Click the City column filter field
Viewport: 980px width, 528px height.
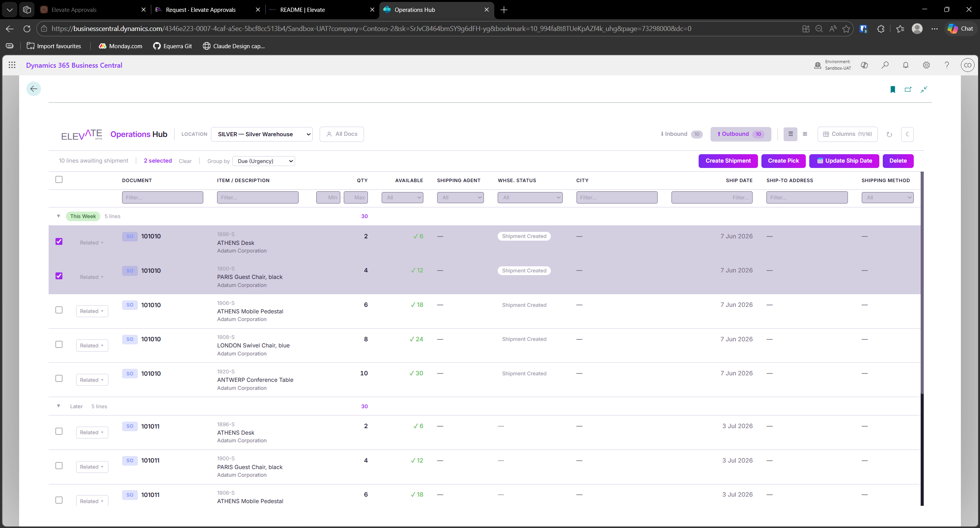pos(617,197)
